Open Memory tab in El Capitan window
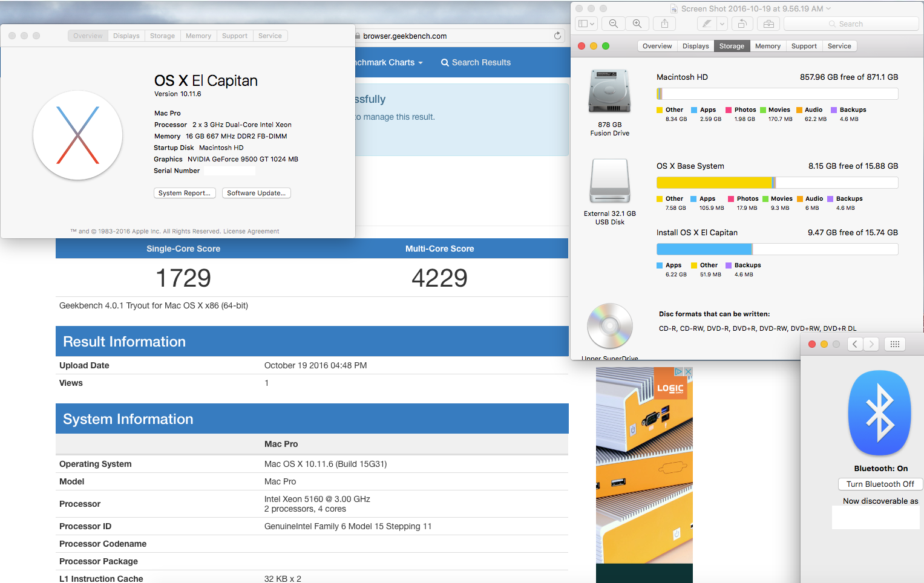This screenshot has height=583, width=924. (x=198, y=36)
